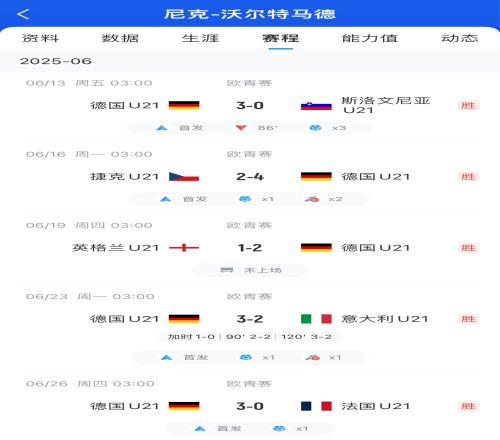
Task: Click Italy U21 flag icon
Action: tap(316, 319)
